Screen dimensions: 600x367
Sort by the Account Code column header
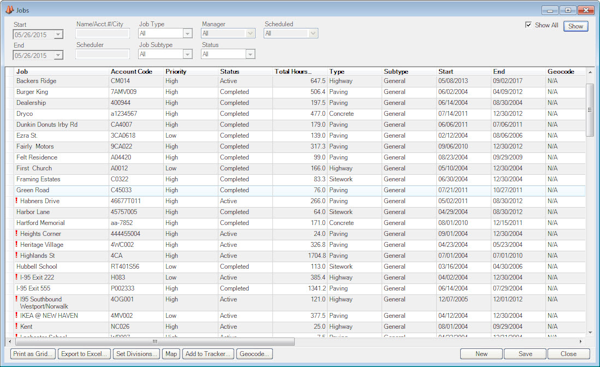(136, 71)
